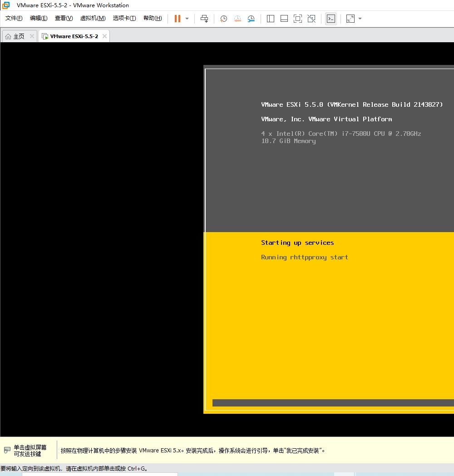Take a snapshot of this VM
This screenshot has width=454, height=476.
(223, 19)
